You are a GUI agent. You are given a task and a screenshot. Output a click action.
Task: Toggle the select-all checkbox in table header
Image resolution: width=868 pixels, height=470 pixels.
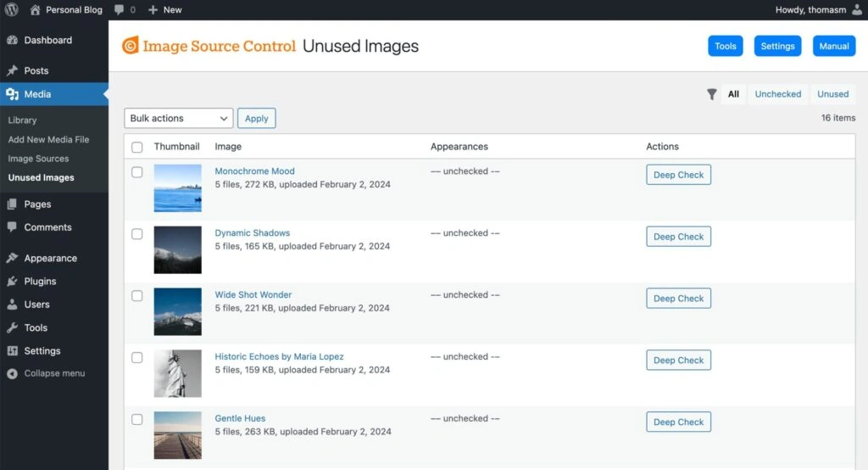[x=137, y=147]
